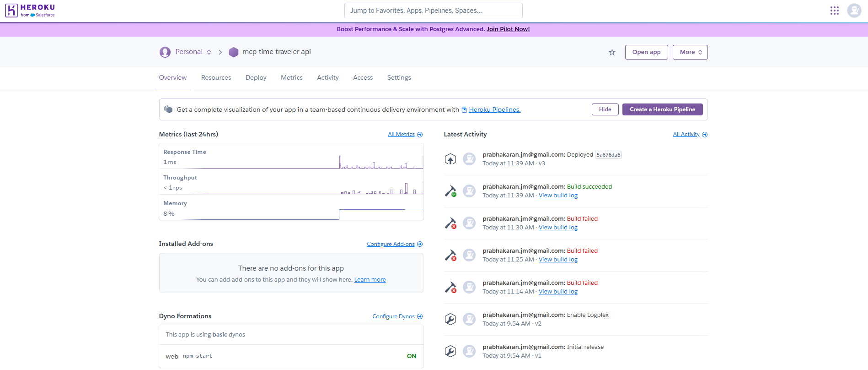
Task: View build log for 11:30 AM build
Action: tap(558, 228)
